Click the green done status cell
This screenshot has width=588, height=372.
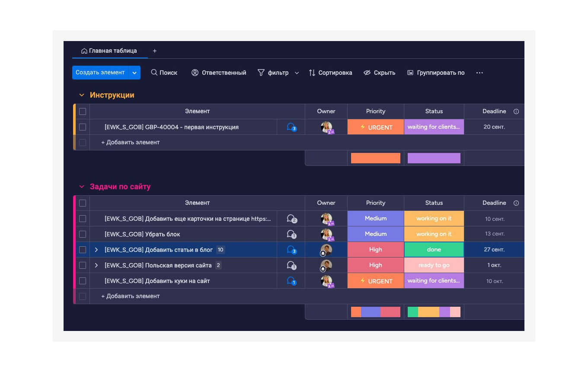coord(434,250)
